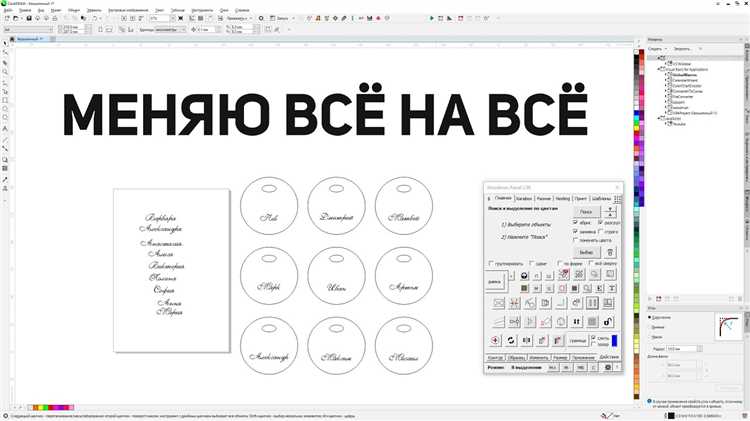Click the padlock icon in macro panel
Image resolution: width=750 pixels, height=421 pixels.
(607, 322)
